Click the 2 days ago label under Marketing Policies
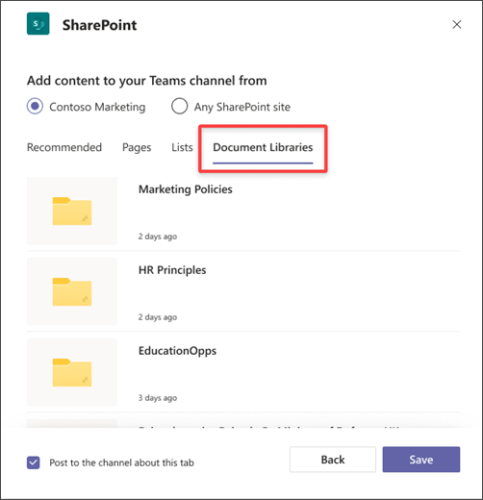The image size is (483, 500). [158, 236]
